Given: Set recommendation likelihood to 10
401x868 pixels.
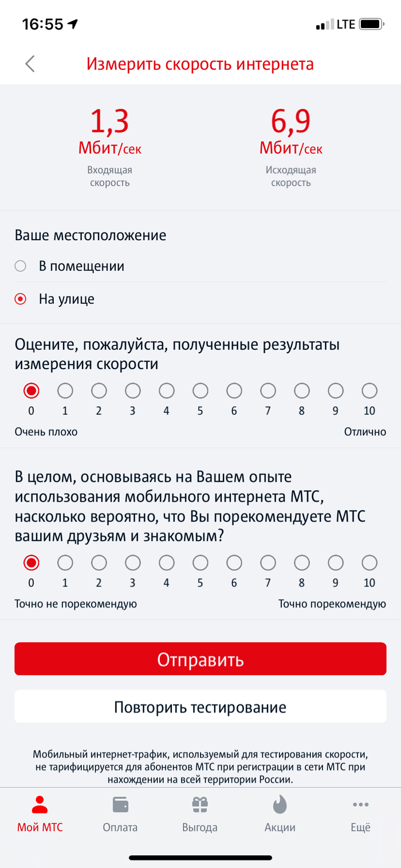Looking at the screenshot, I should (369, 562).
